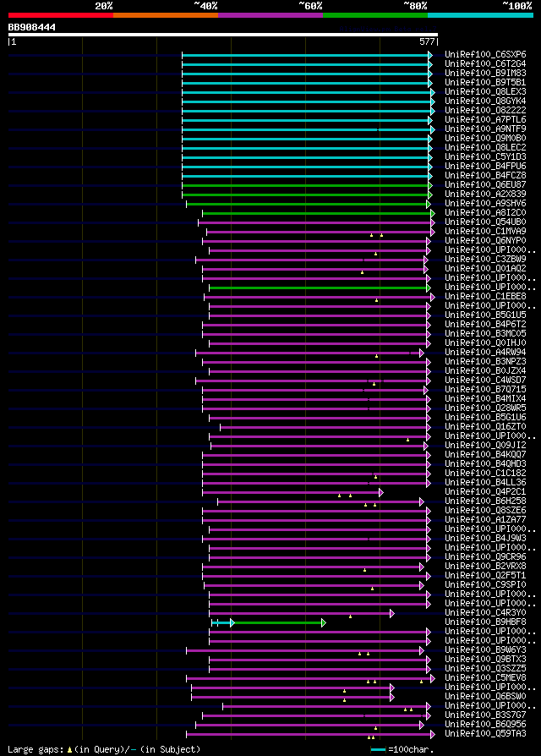Image resolution: width=541 pixels, height=756 pixels.
Task: Open hit UniRef100_A4RW94
Action: click(485, 353)
